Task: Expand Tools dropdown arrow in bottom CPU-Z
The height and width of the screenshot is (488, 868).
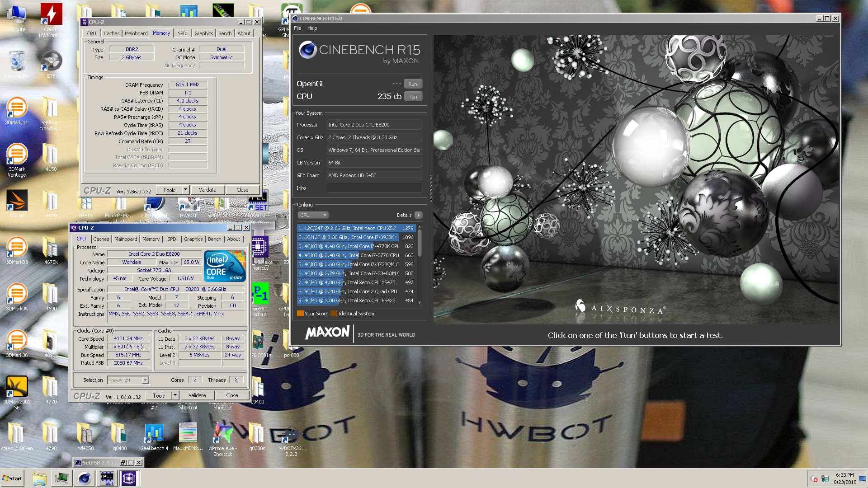Action: point(175,396)
